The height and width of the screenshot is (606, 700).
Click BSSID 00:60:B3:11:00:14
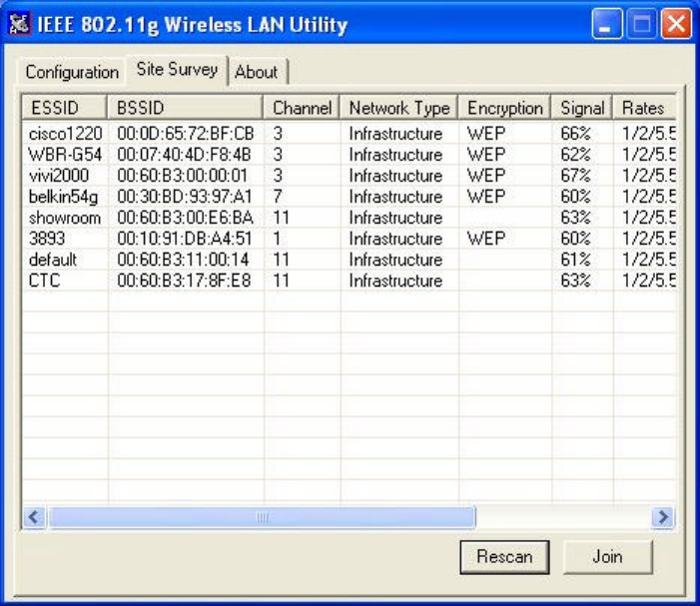[x=183, y=260]
